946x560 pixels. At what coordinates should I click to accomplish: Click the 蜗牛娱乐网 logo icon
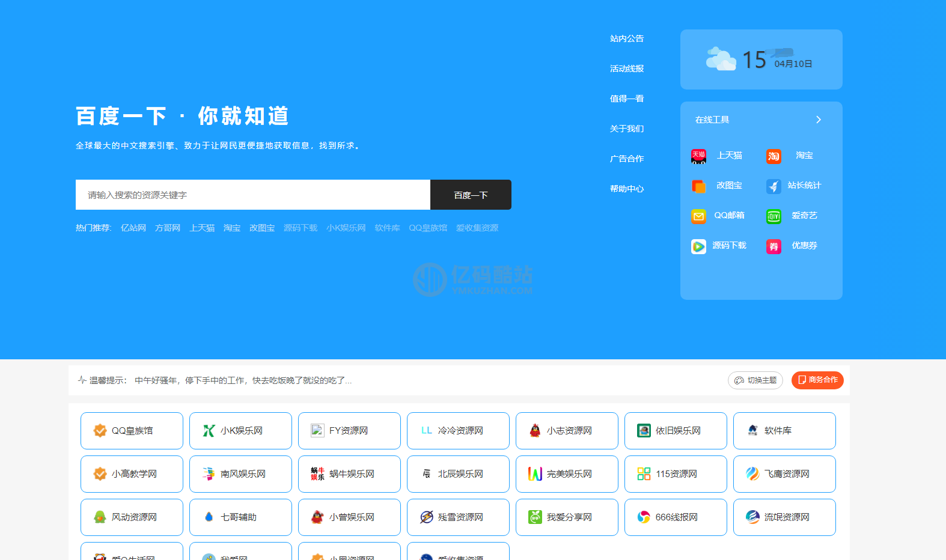[x=317, y=473]
